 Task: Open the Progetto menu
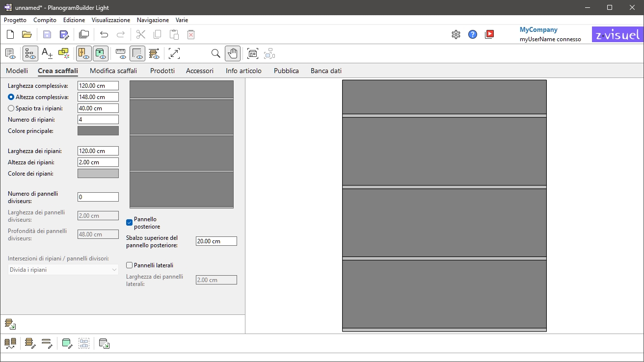(15, 20)
